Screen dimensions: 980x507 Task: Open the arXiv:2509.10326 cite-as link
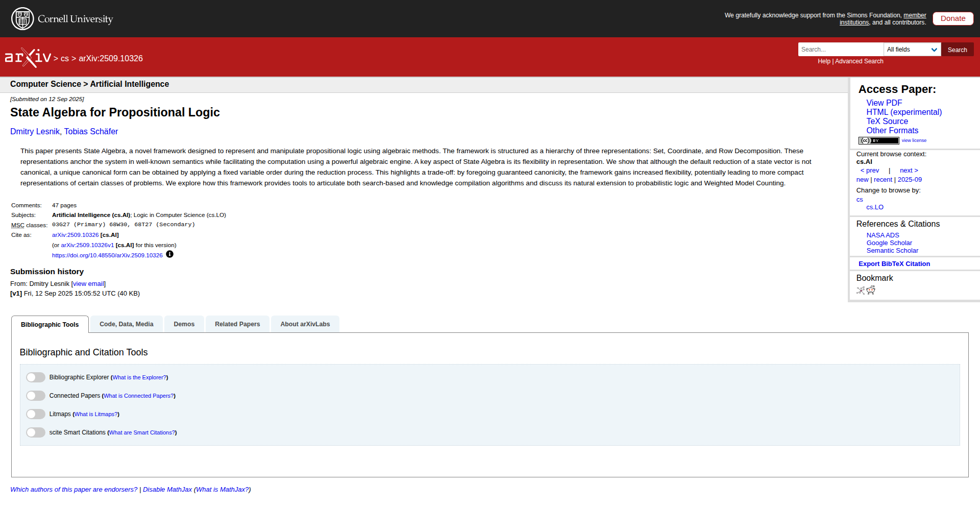coord(76,235)
